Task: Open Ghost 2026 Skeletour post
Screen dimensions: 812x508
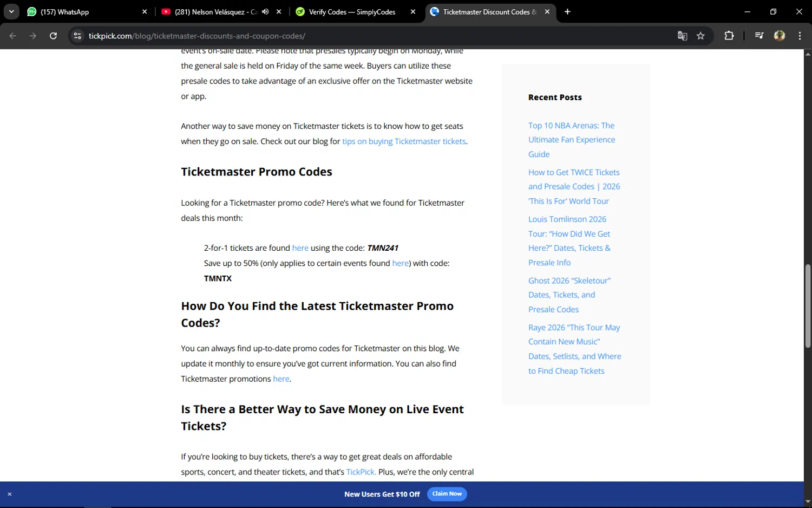Action: [569, 295]
